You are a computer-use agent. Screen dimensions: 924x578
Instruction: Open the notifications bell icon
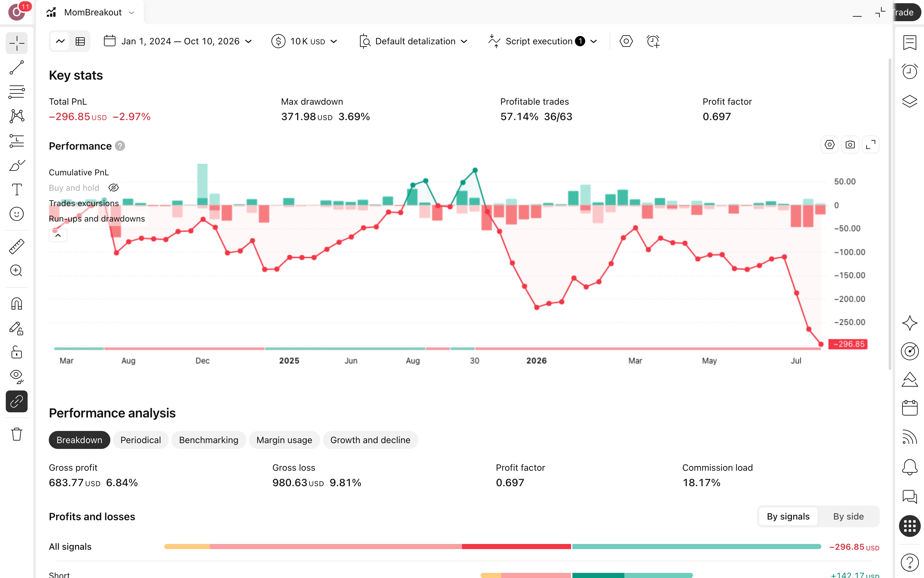tap(910, 467)
